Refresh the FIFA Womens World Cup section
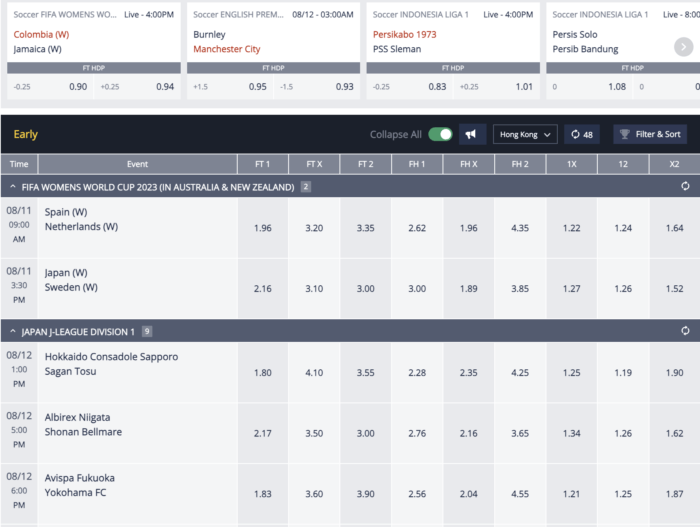This screenshot has height=527, width=700. 685,187
